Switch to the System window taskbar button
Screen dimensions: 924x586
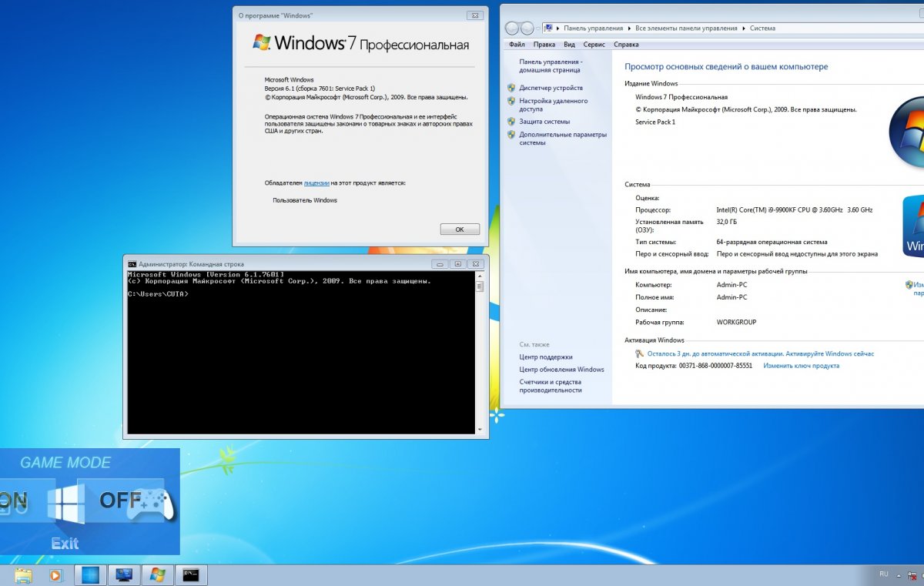tap(123, 575)
